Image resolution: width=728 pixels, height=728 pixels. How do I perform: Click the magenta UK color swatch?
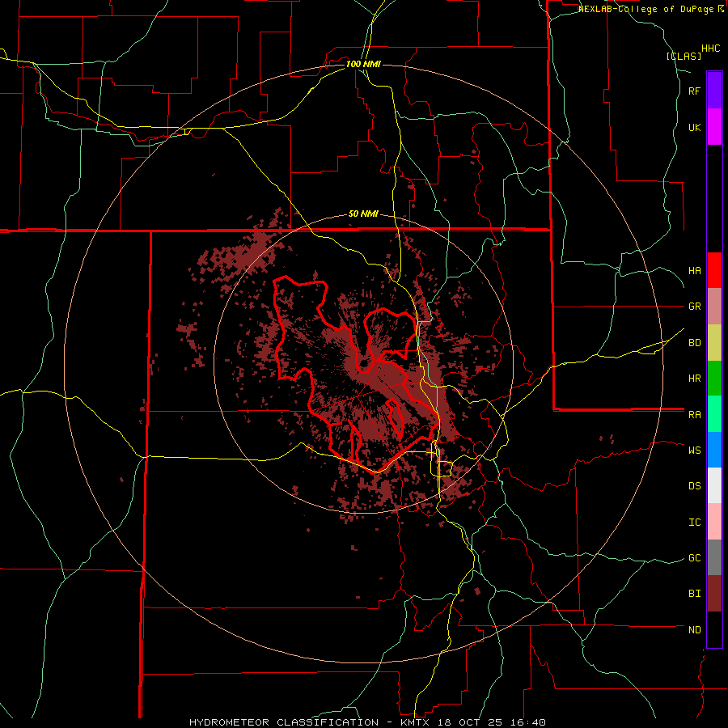coord(714,126)
